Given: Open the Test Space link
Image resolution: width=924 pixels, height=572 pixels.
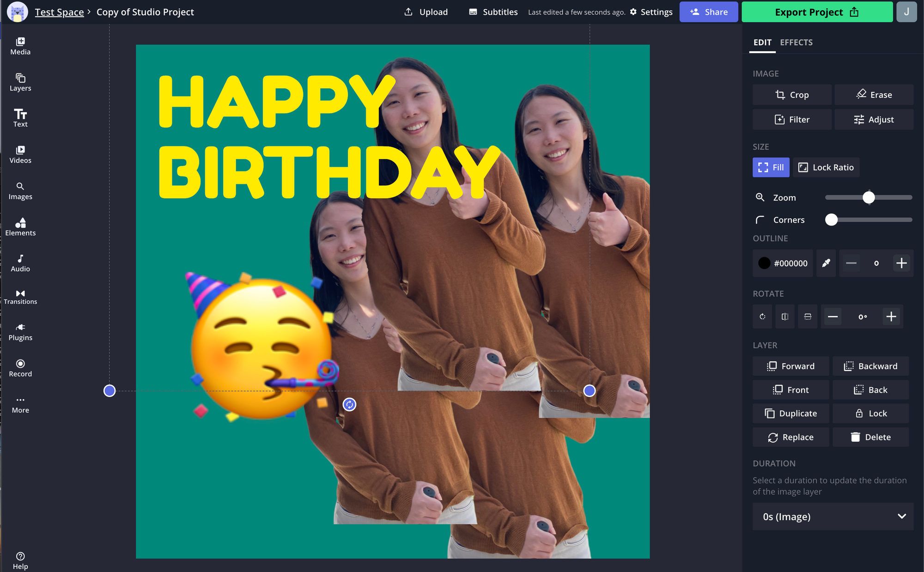Looking at the screenshot, I should pos(59,12).
